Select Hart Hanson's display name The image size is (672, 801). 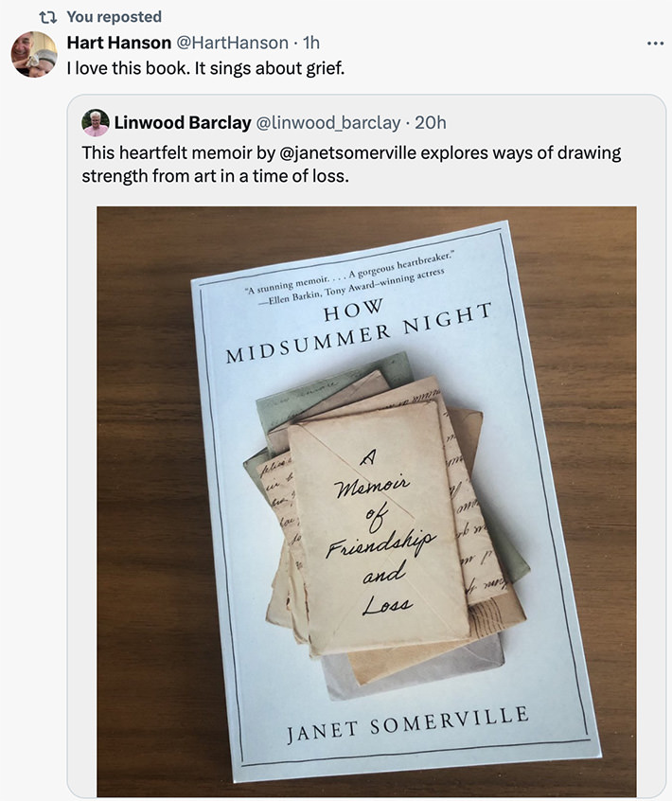118,42
